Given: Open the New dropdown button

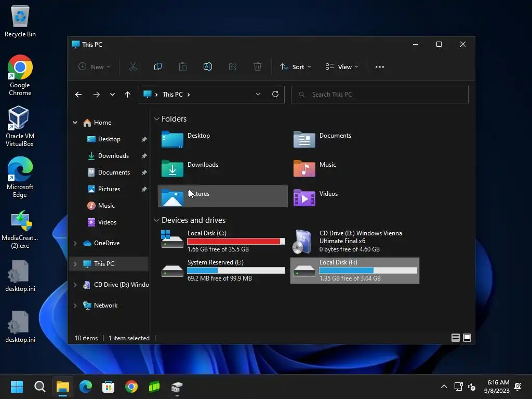Looking at the screenshot, I should coord(94,67).
